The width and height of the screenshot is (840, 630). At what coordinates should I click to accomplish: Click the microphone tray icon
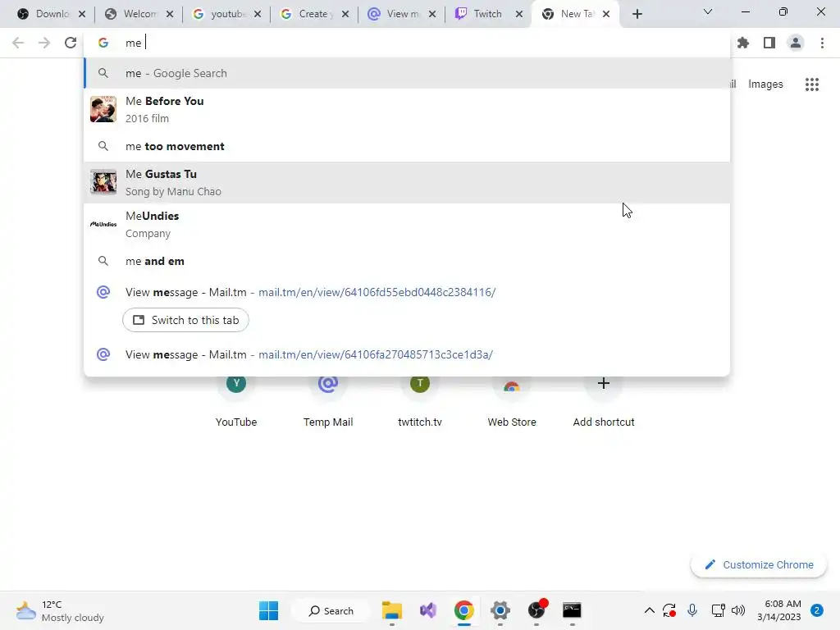tap(692, 610)
